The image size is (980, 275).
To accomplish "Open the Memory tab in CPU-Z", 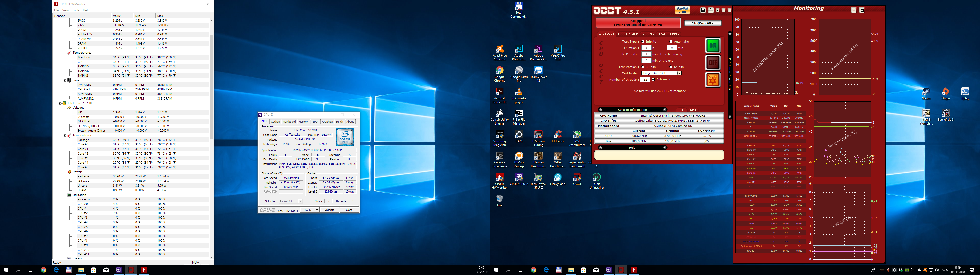I will point(303,122).
